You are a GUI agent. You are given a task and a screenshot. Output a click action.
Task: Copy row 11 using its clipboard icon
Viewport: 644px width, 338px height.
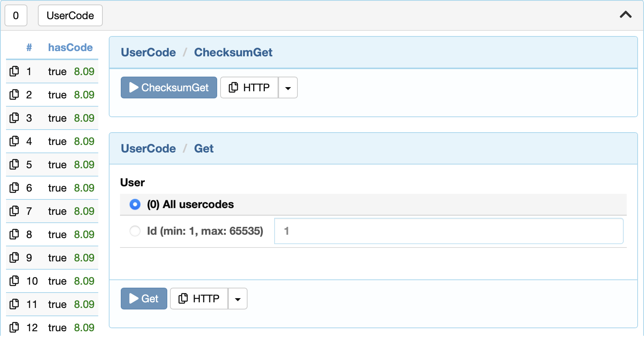tap(14, 304)
